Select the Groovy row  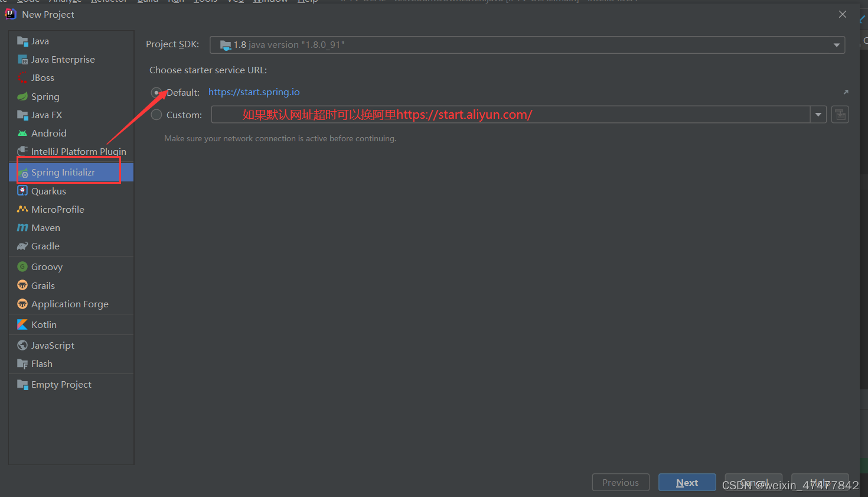(x=71, y=267)
